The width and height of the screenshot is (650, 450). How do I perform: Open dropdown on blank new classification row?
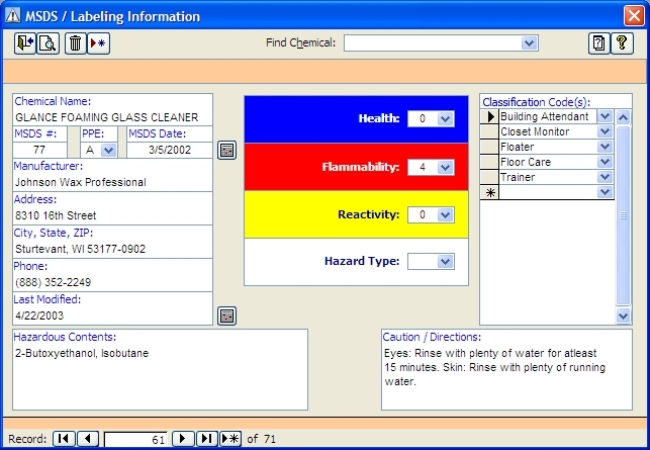[605, 192]
